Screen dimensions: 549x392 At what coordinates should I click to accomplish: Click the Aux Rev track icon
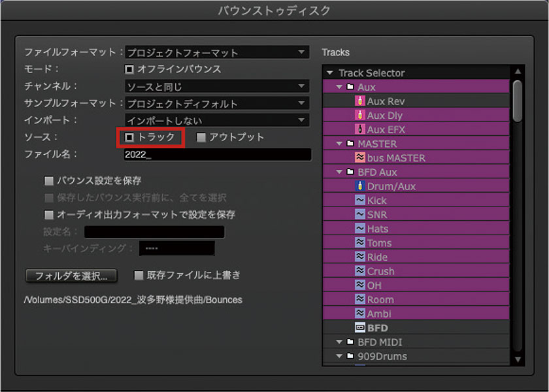359,101
